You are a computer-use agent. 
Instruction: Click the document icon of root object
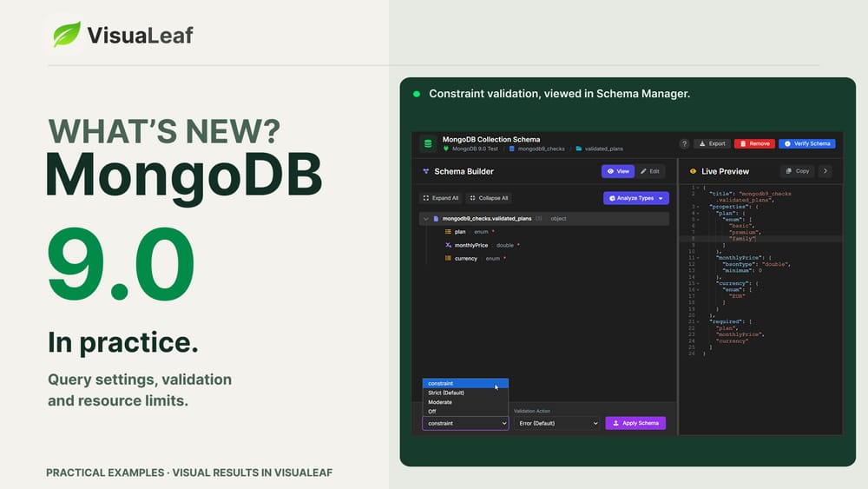click(436, 219)
